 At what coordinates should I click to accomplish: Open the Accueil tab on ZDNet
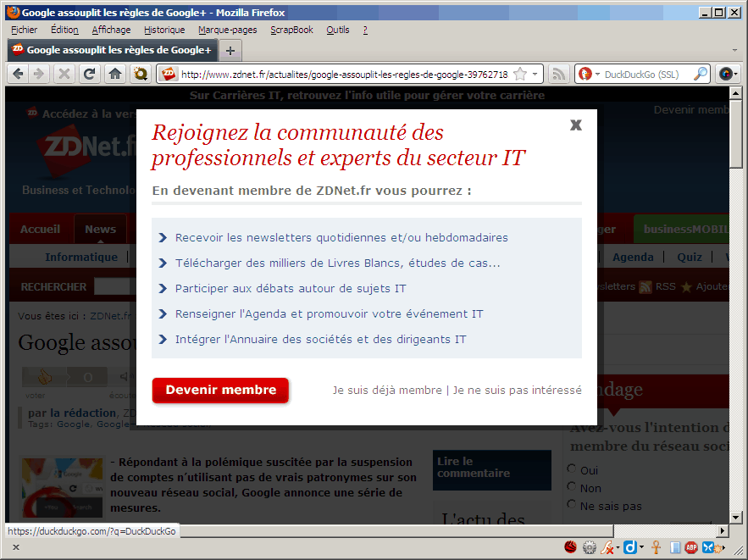[x=40, y=230]
